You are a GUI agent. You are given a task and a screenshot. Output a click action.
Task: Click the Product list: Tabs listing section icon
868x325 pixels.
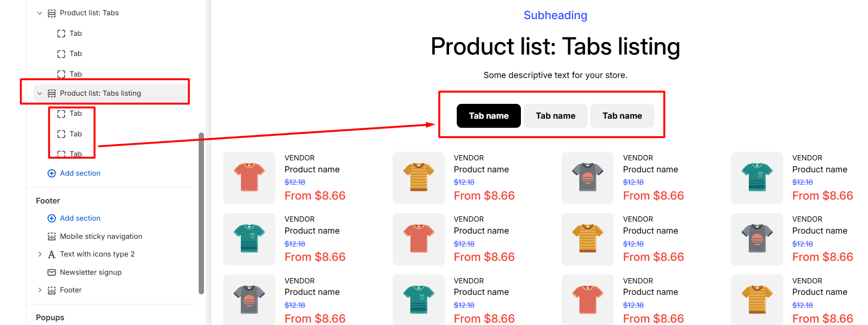pyautogui.click(x=52, y=93)
